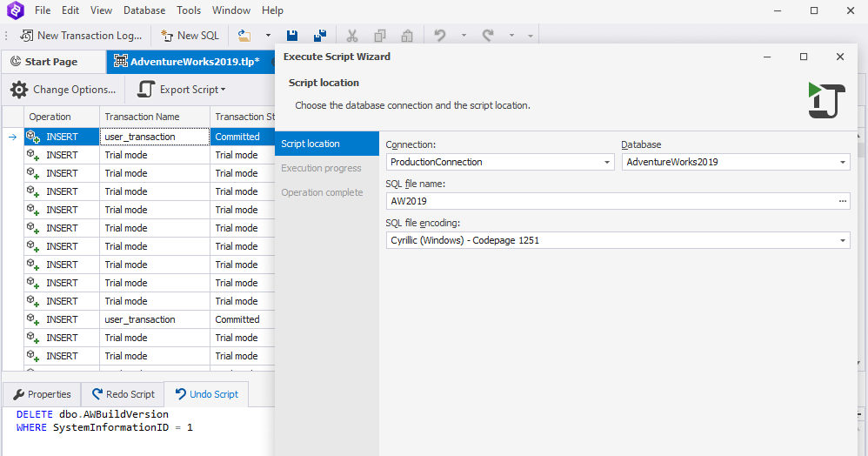The width and height of the screenshot is (868, 456).
Task: Expand the Connection combo box
Action: coord(607,162)
